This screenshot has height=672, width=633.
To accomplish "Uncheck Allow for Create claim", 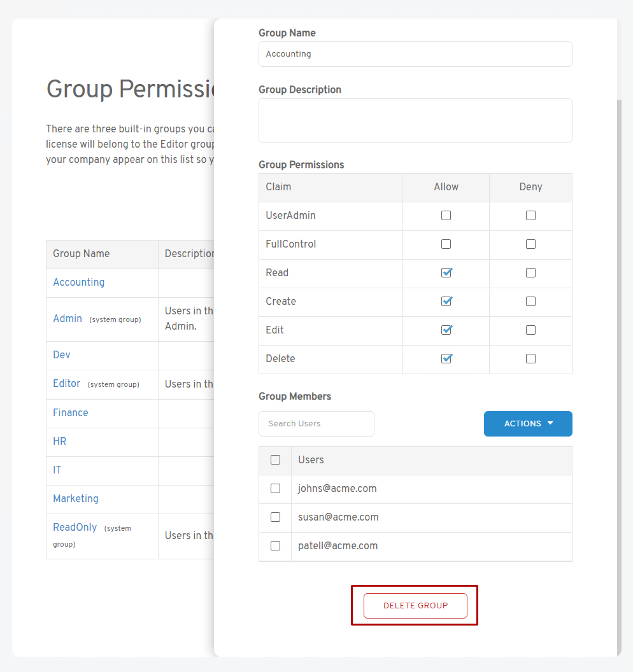I will pos(446,302).
